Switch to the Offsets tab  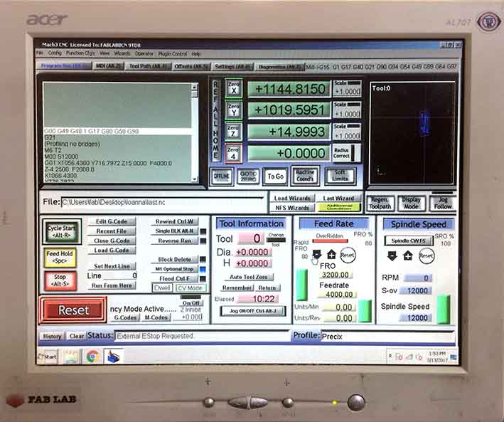click(x=191, y=67)
